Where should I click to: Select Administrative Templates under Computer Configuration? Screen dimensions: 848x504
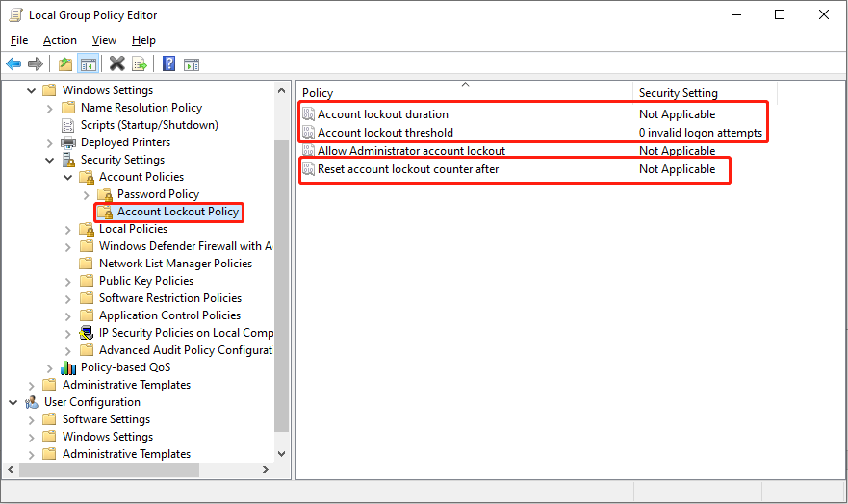[126, 385]
